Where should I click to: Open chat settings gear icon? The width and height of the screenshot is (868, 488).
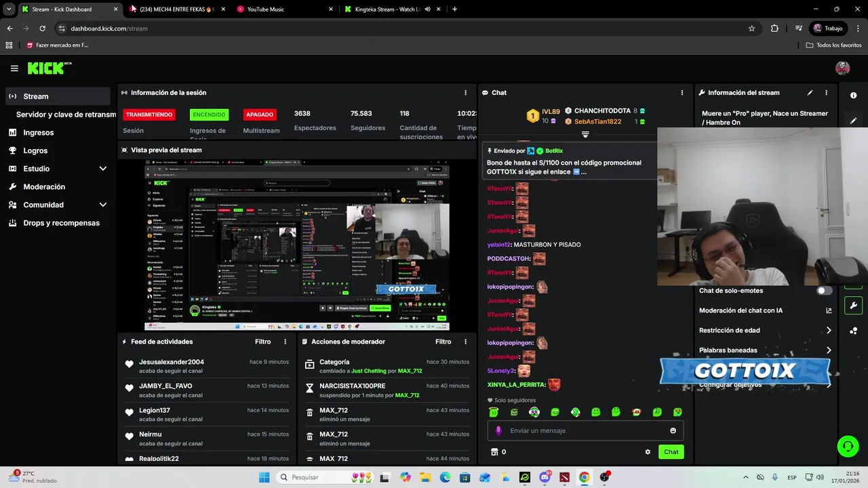tap(648, 452)
